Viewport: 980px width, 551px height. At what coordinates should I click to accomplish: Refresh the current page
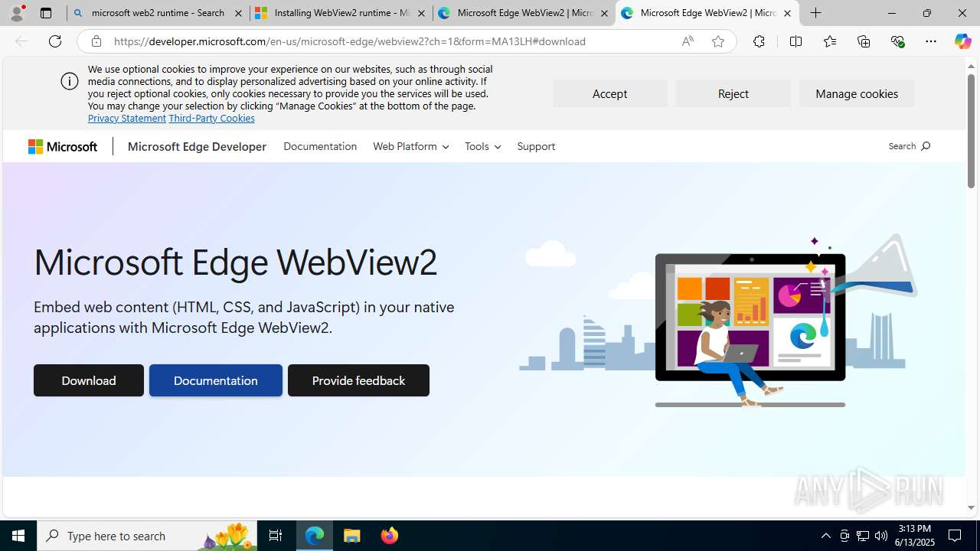(x=55, y=41)
